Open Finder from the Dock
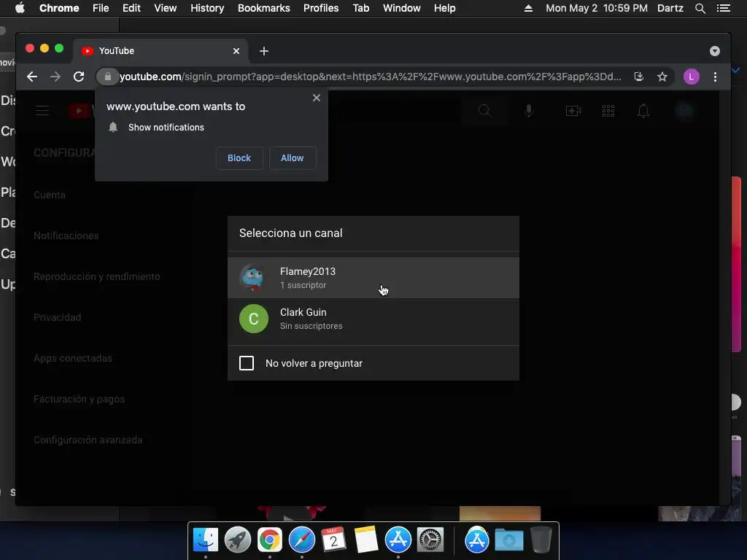This screenshot has width=747, height=560. pos(206,540)
